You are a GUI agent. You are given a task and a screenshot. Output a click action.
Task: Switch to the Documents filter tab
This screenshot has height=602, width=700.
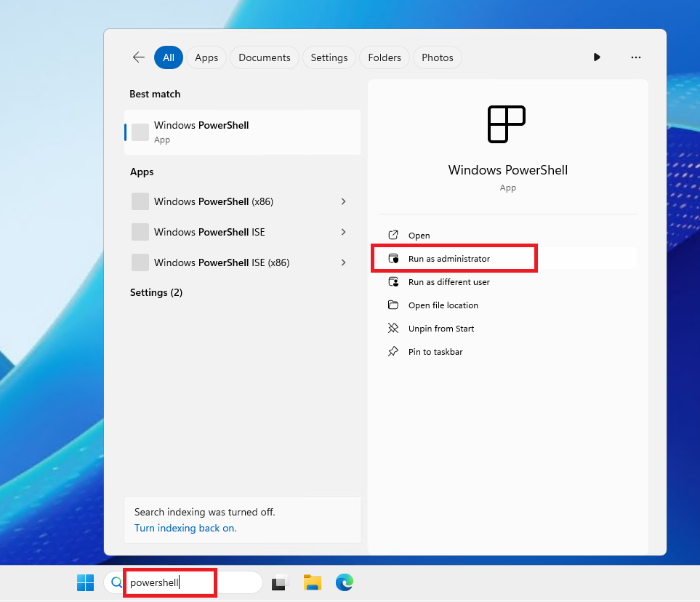[x=265, y=57]
